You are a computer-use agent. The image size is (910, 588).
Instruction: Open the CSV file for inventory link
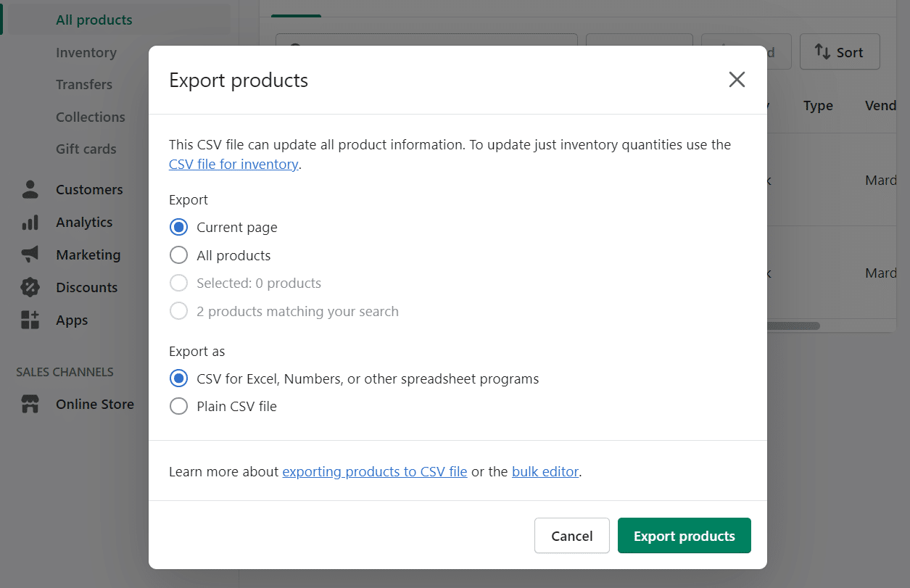click(x=233, y=164)
